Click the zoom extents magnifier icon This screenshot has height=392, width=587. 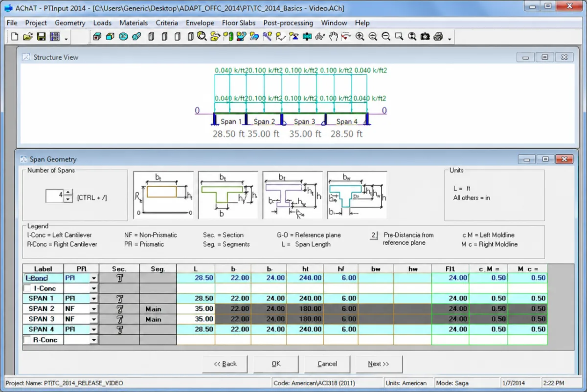pyautogui.click(x=412, y=37)
